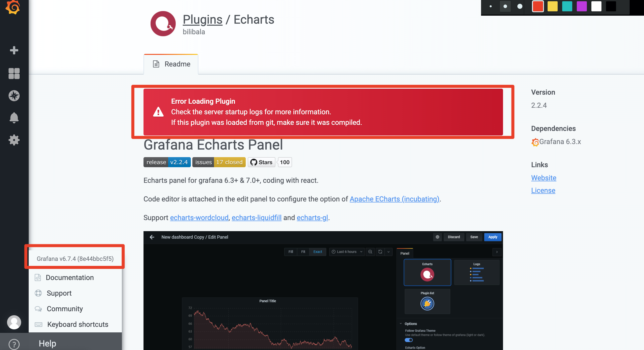Open the License link
This screenshot has width=644, height=350.
point(543,190)
